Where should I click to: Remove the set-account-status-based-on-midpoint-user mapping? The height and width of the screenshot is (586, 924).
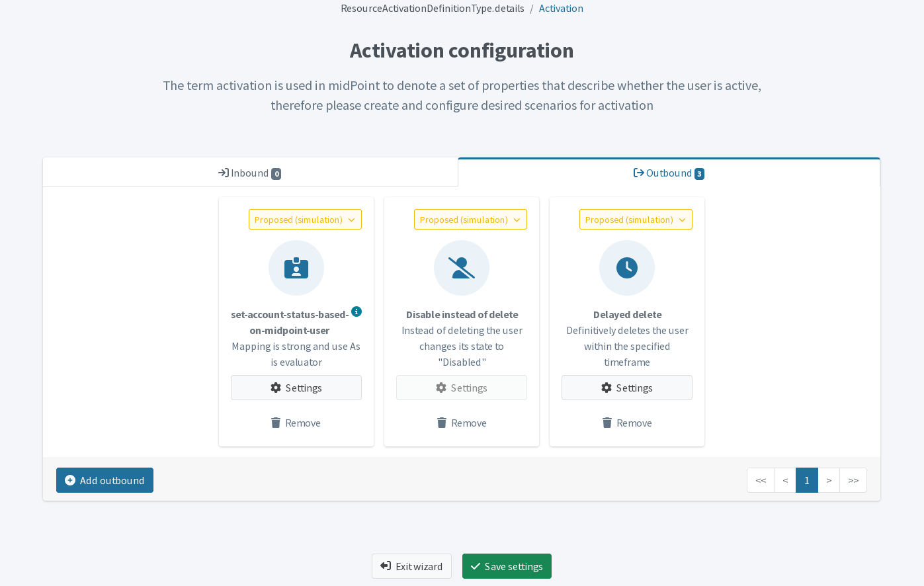(x=296, y=422)
